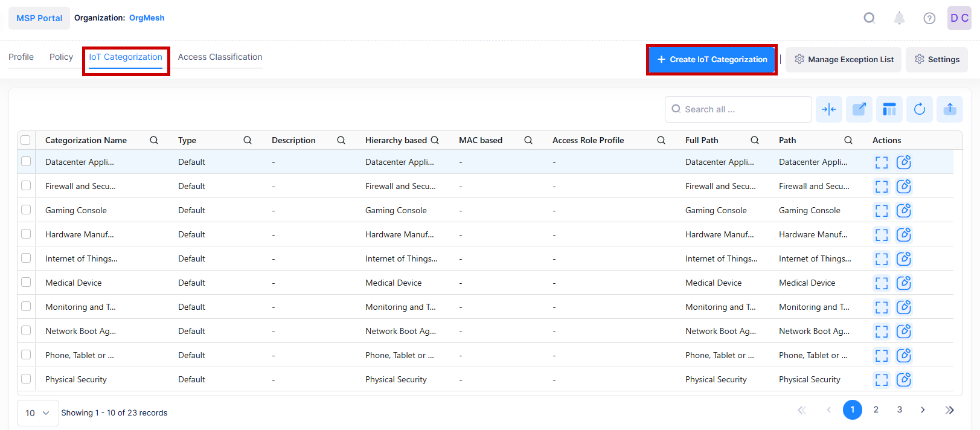Click the upload export icon
This screenshot has width=980, height=430.
[949, 109]
